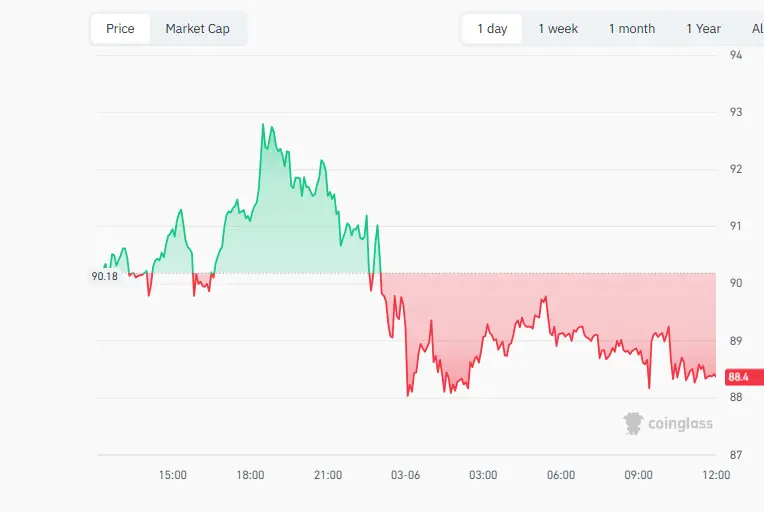Click the 03-06 date marker
The height and width of the screenshot is (512, 764).
(x=405, y=476)
